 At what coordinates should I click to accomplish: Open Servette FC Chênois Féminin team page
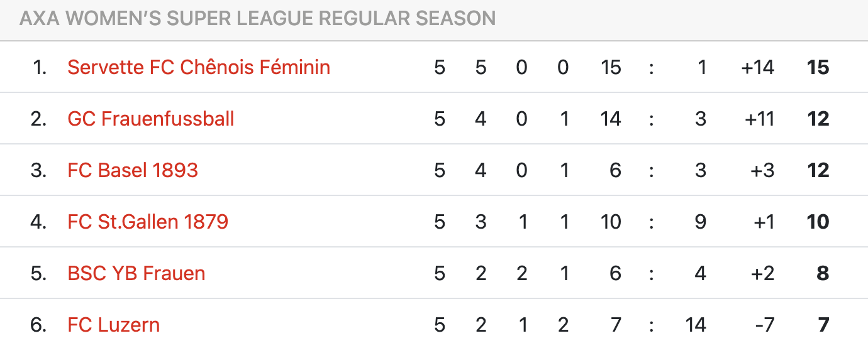[199, 67]
